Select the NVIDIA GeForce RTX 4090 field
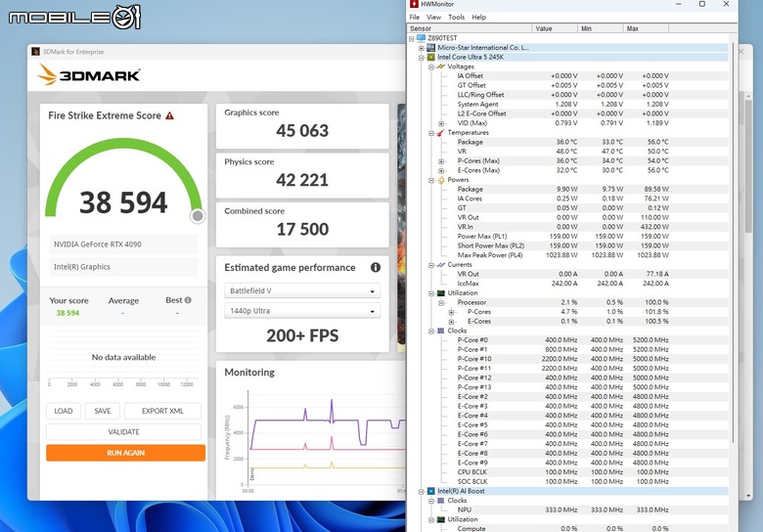 tap(123, 244)
